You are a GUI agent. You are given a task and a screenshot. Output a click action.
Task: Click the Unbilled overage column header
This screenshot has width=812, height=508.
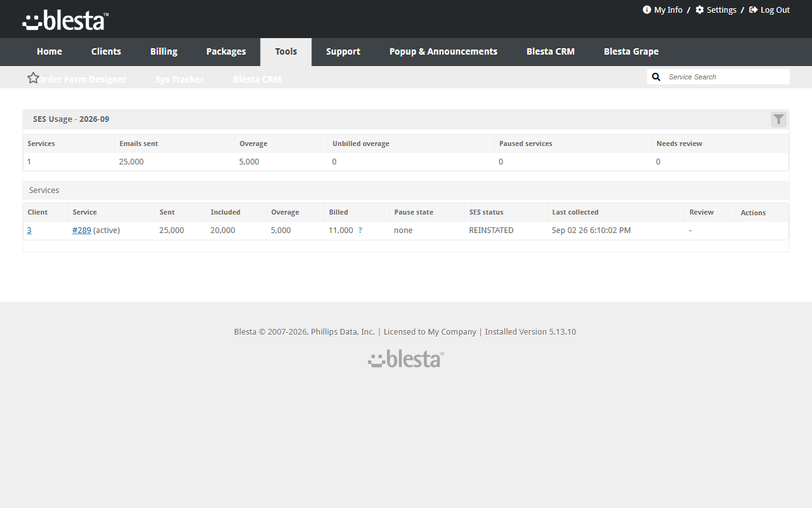[x=361, y=144]
